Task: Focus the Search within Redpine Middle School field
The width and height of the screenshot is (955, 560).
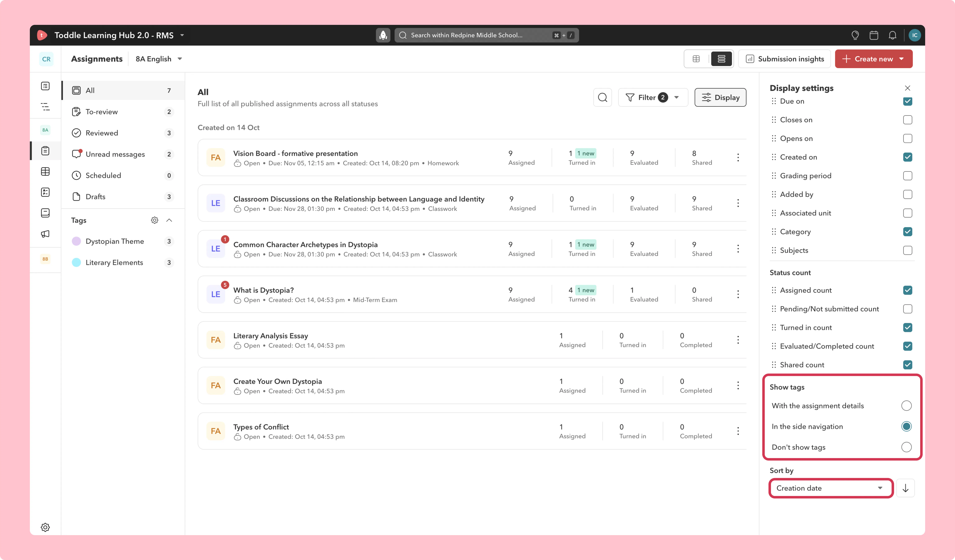Action: 487,35
